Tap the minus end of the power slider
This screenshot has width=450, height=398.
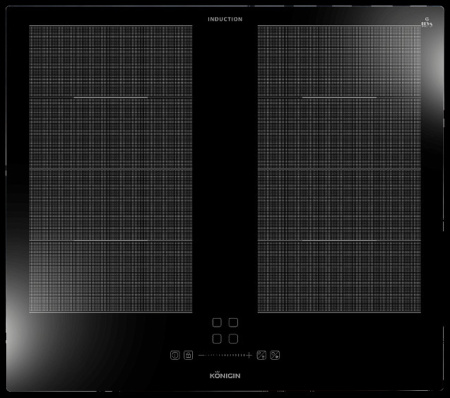click(x=201, y=355)
